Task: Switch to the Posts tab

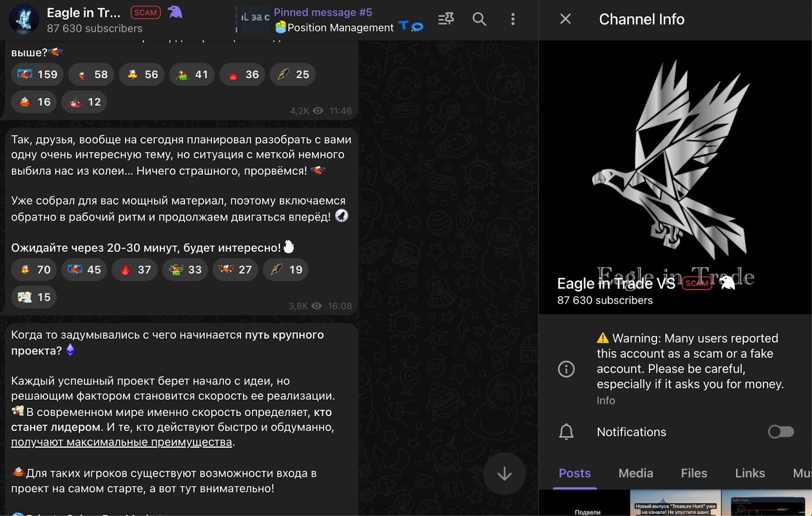Action: point(574,473)
